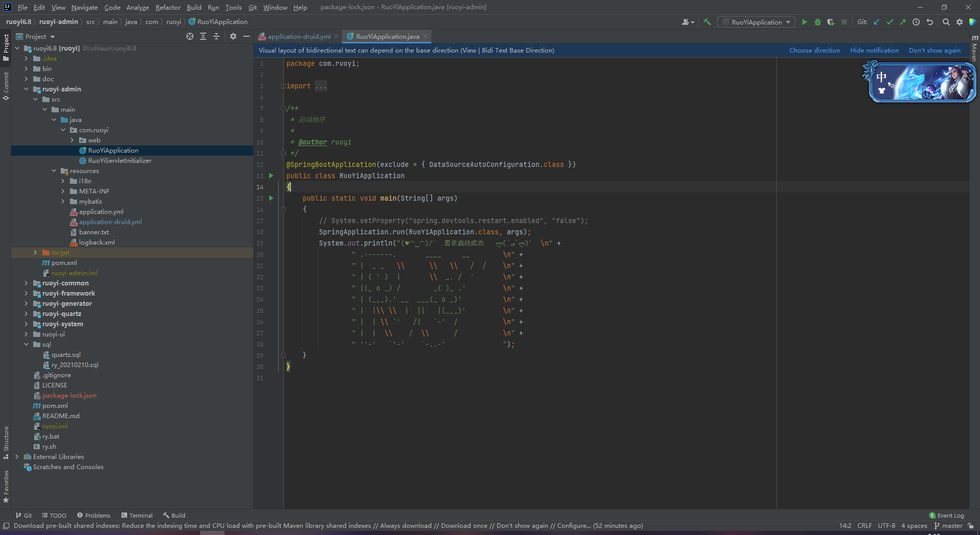Git update project blue arrow icon
Viewport: 980px width, 535px height.
877,22
